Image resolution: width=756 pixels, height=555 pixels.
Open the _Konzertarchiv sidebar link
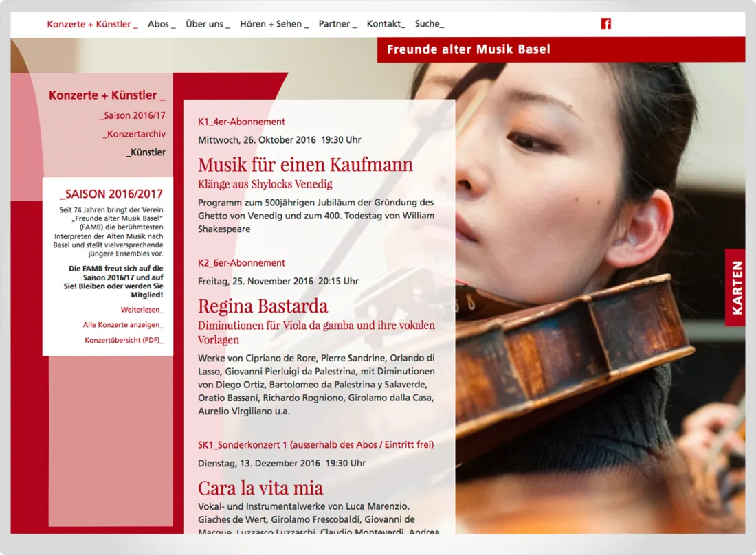coord(133,134)
